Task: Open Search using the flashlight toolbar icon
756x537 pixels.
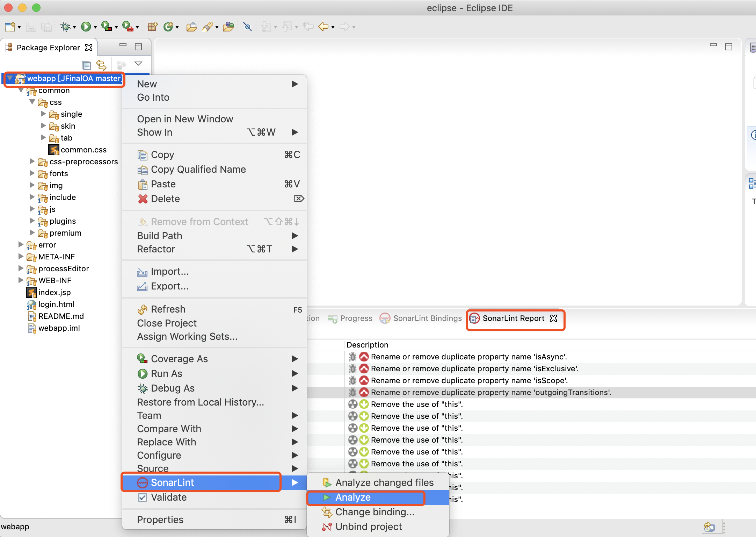Action: [x=208, y=27]
